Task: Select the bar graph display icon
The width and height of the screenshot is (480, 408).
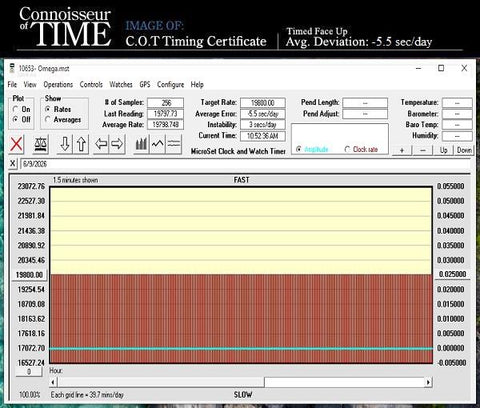Action: click(x=141, y=144)
